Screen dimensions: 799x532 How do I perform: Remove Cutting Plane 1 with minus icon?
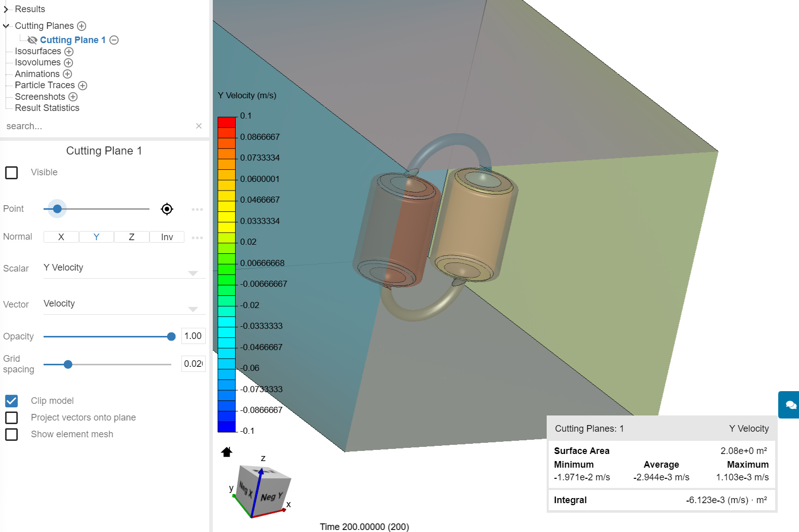114,40
